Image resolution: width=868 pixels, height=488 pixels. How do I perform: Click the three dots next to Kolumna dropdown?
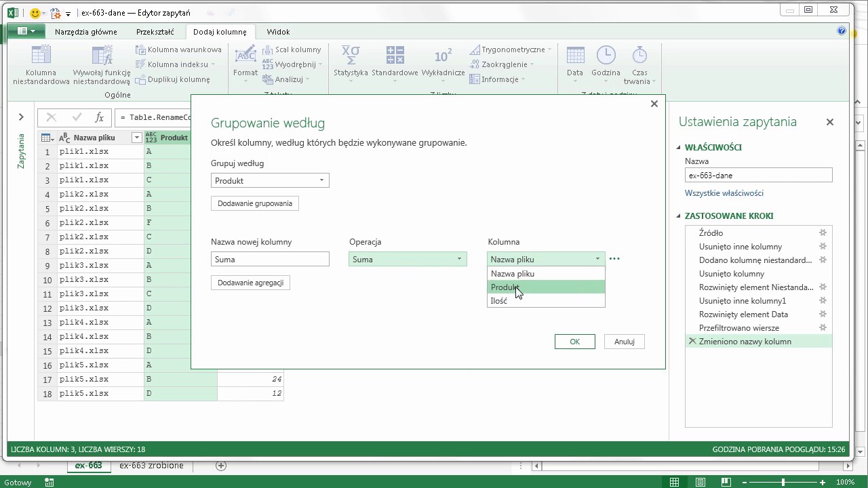click(x=614, y=259)
